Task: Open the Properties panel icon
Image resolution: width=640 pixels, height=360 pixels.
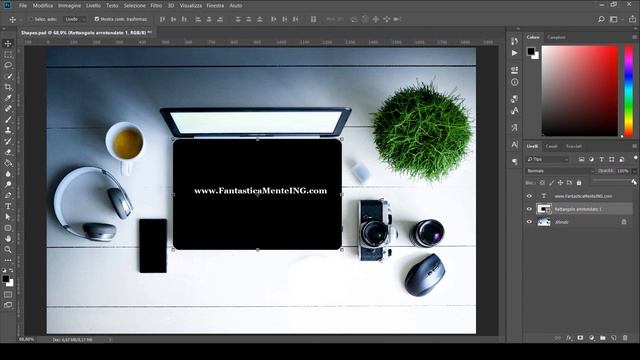Action: pyautogui.click(x=514, y=70)
